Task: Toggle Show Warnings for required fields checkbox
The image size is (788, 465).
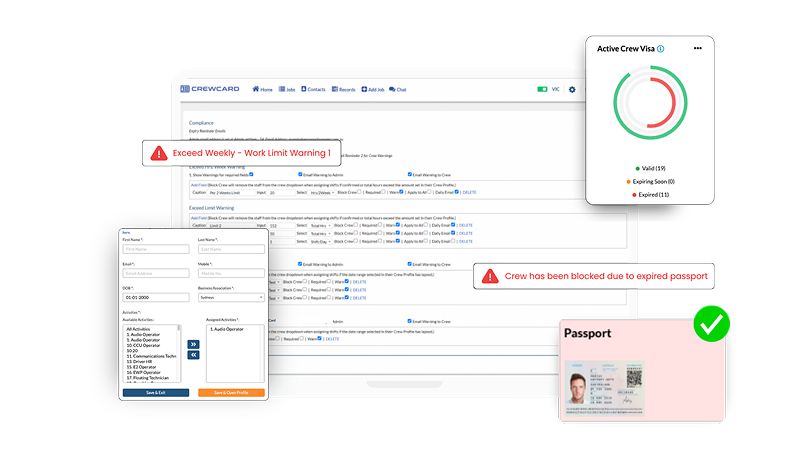Action: 253,174
